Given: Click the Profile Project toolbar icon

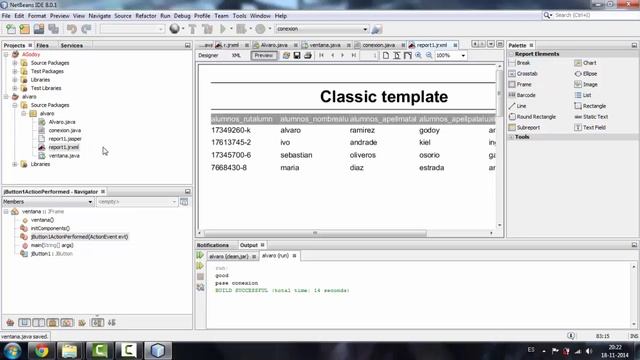Looking at the screenshot, I should coord(260,29).
